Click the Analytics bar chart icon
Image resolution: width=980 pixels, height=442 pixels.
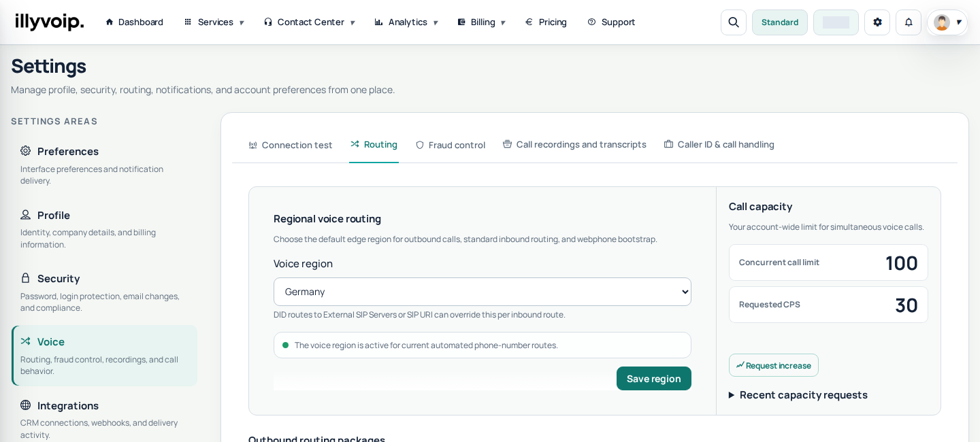pyautogui.click(x=379, y=22)
